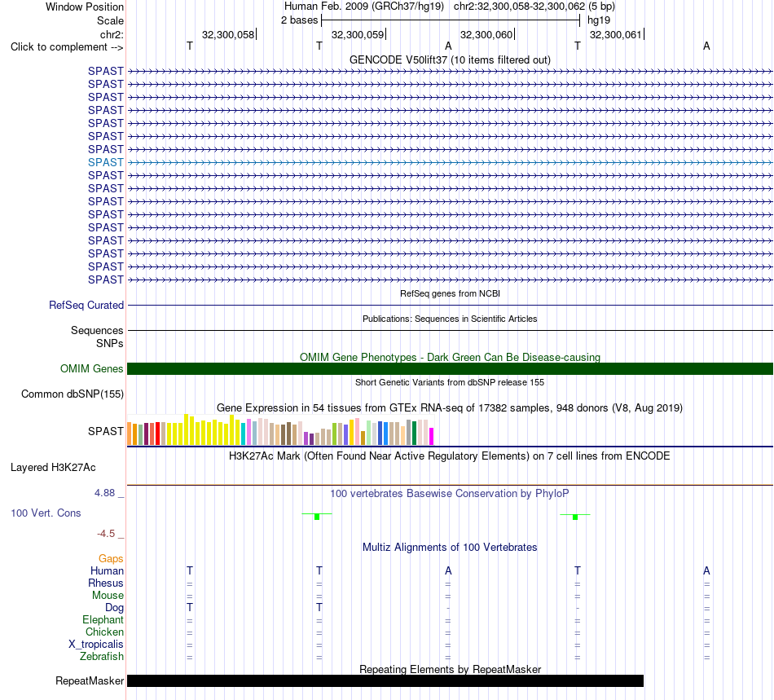The image size is (774, 700).
Task: Click the 'Gene Expression in 54 tissues' title
Action: (x=450, y=407)
